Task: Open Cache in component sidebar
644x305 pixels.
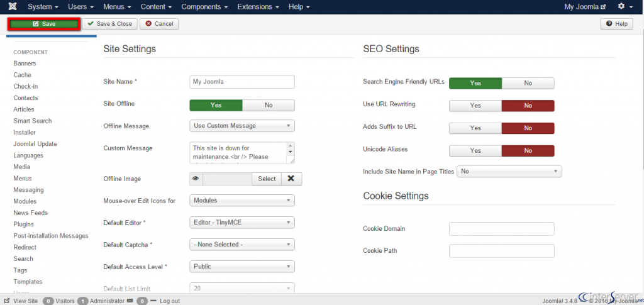Action: 22,75
